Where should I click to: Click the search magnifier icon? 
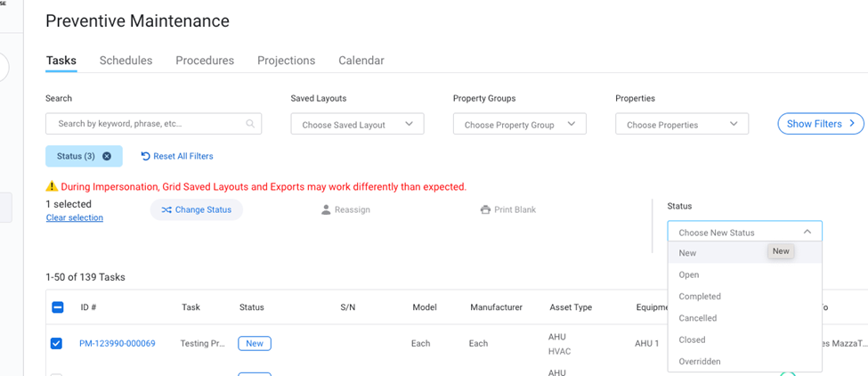point(250,124)
